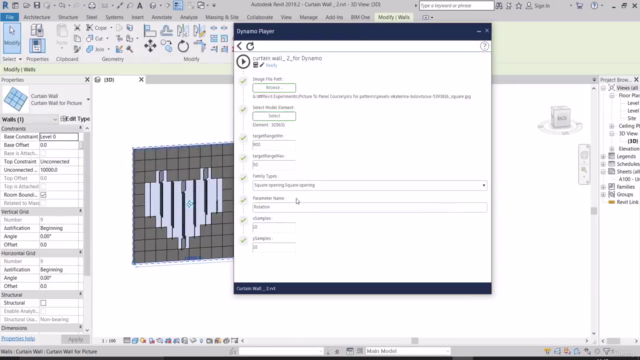The height and width of the screenshot is (360, 640).
Task: Click the Trim/Extend tool in Modify panel
Action: pyautogui.click(x=200, y=46)
